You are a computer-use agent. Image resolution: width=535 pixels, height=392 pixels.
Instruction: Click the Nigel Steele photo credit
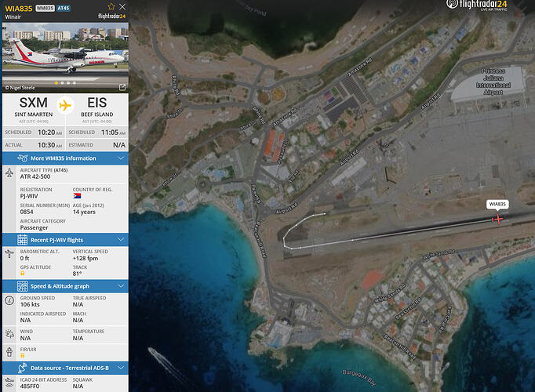[x=20, y=88]
